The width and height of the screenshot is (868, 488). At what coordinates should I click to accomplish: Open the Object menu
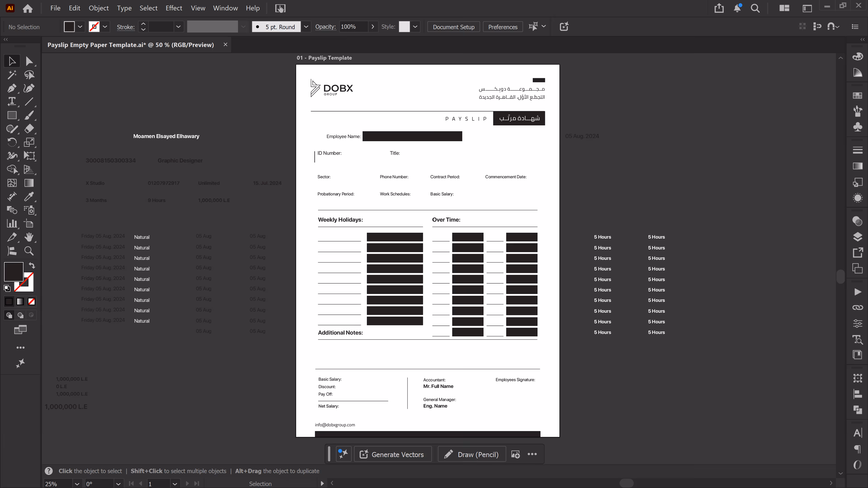98,8
